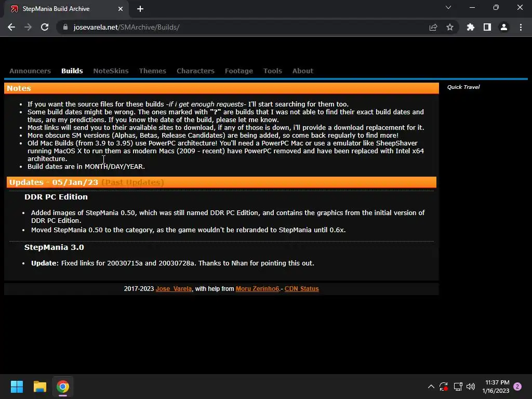
Task: Open the notification badge showing 2
Action: pyautogui.click(x=517, y=387)
